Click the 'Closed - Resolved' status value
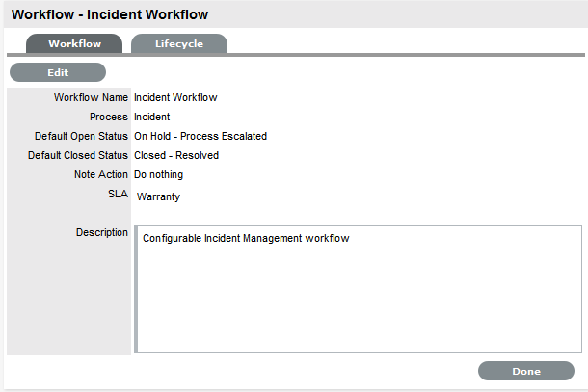 click(176, 155)
